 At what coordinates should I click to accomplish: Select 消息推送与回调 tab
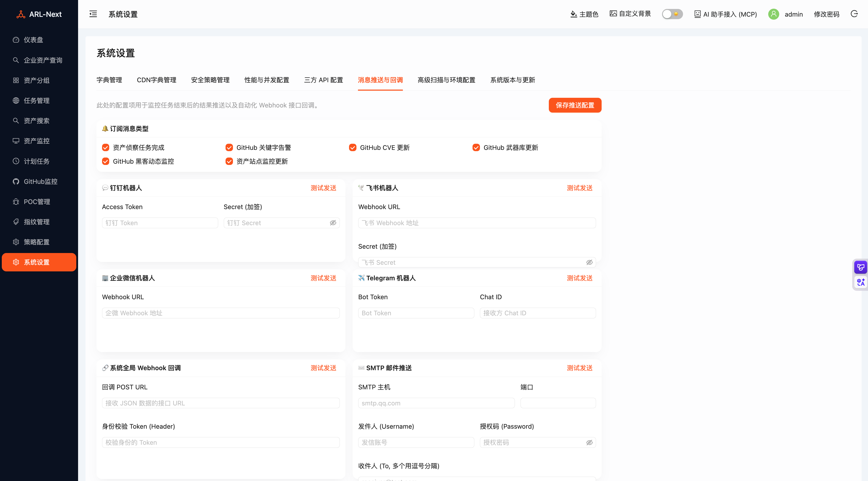pyautogui.click(x=380, y=80)
